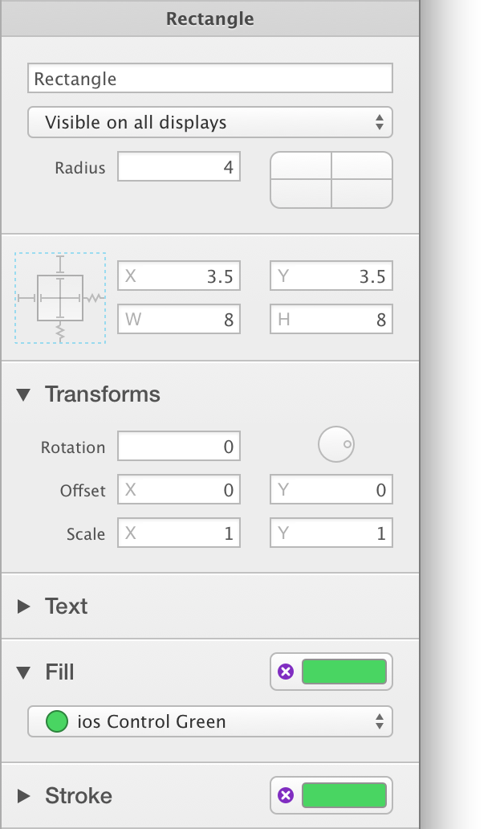Expand the Text section
This screenshot has height=829, width=504.
tap(23, 606)
